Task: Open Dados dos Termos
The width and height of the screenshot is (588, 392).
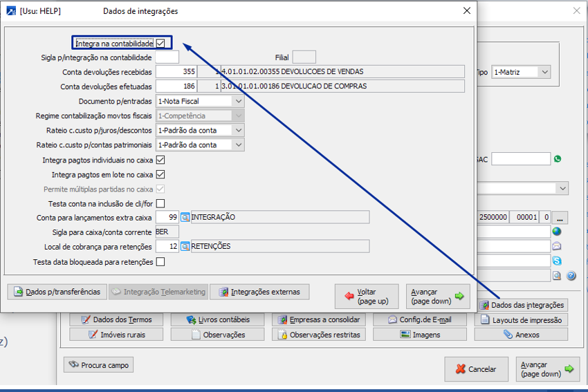Action: [116, 319]
